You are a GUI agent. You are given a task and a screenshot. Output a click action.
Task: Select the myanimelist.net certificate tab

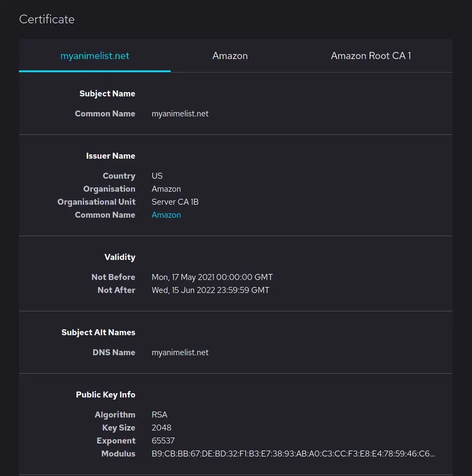click(95, 56)
